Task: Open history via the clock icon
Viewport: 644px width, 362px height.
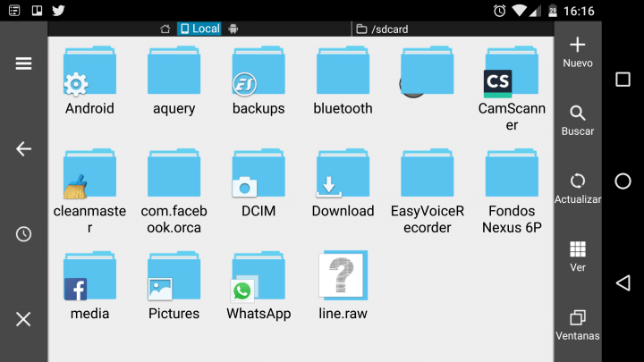Action: [23, 234]
